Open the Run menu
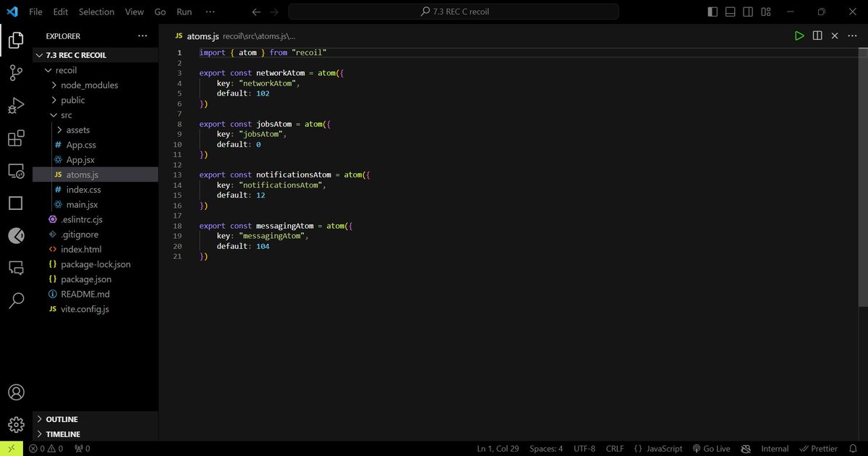This screenshot has width=868, height=456. [184, 12]
